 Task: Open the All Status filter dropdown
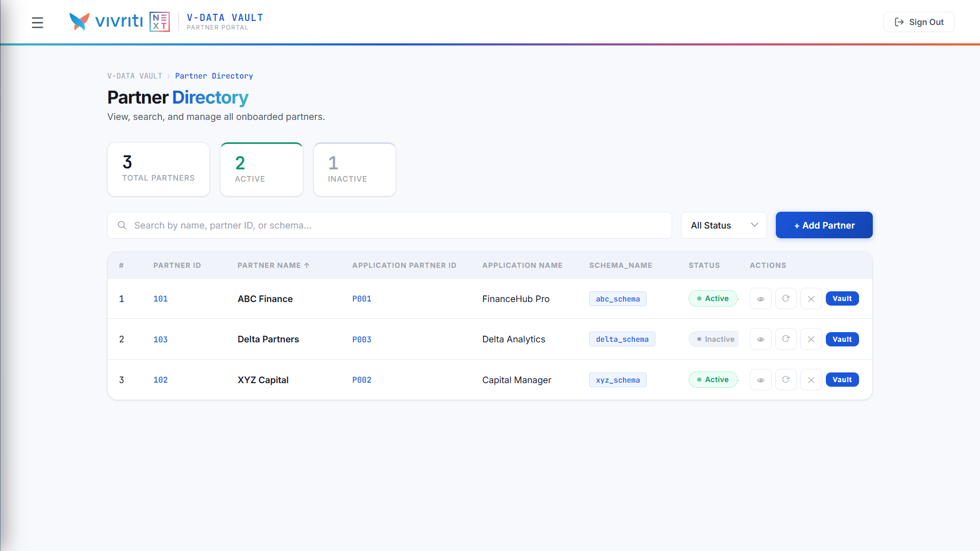click(724, 226)
